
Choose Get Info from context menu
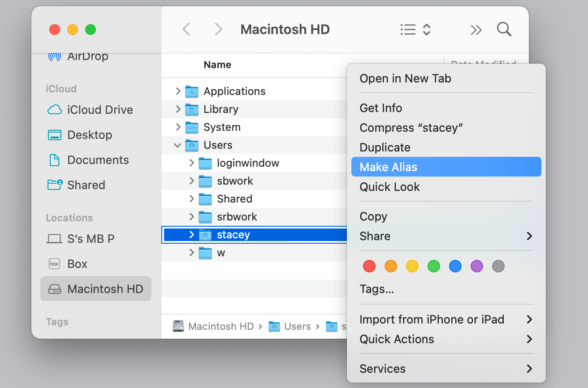(x=446, y=108)
